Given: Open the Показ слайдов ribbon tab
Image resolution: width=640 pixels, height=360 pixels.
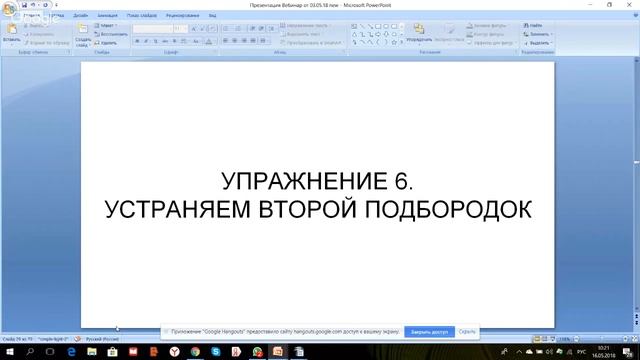Looking at the screenshot, I should coord(142,16).
